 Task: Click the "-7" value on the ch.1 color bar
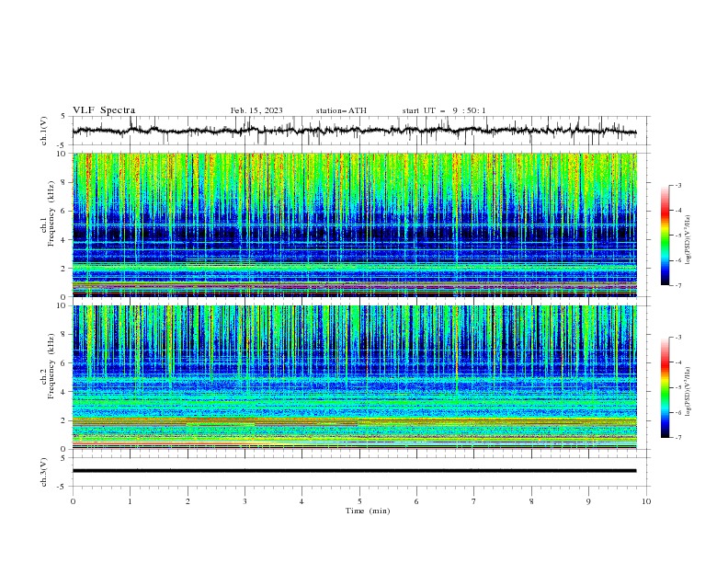[678, 285]
